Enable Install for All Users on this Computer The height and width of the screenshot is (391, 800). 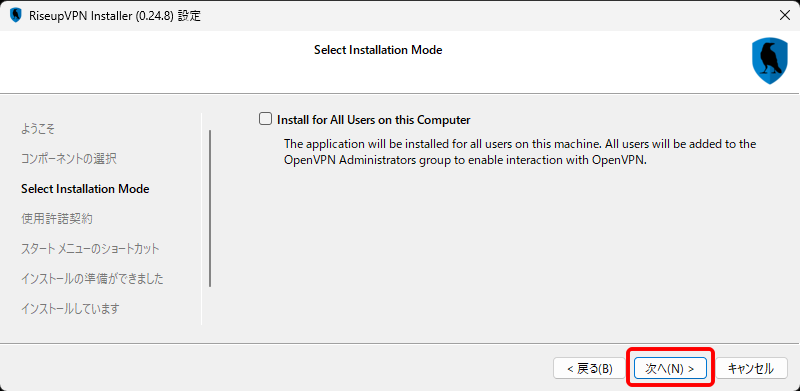265,119
